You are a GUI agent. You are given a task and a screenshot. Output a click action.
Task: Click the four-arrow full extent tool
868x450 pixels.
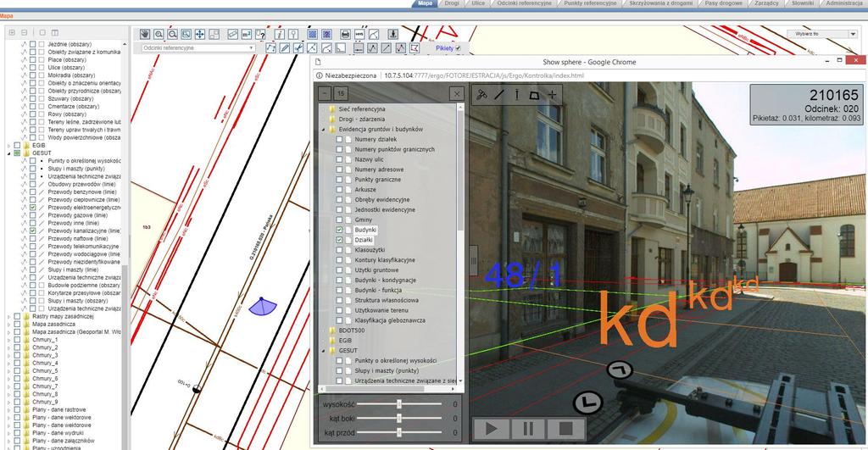200,34
